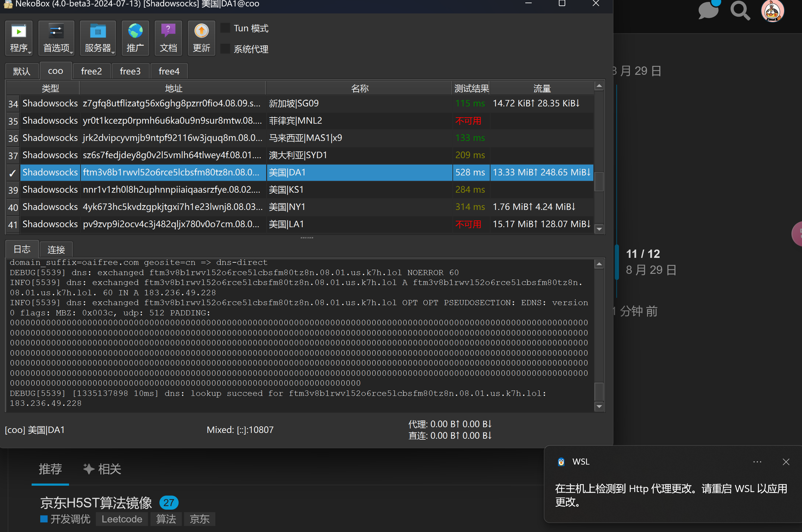
Task: Expand the 服务器 dropdown arrow
Action: point(113,53)
